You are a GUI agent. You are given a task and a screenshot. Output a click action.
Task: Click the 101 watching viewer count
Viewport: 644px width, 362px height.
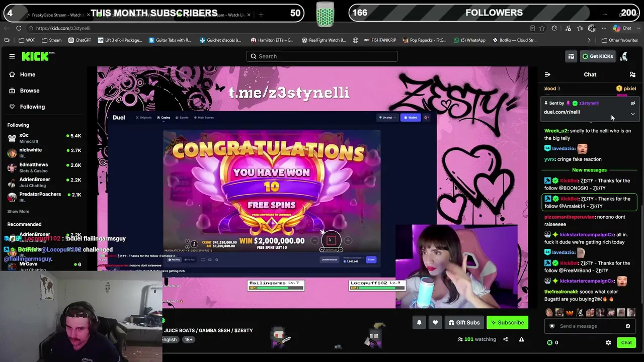click(477, 339)
